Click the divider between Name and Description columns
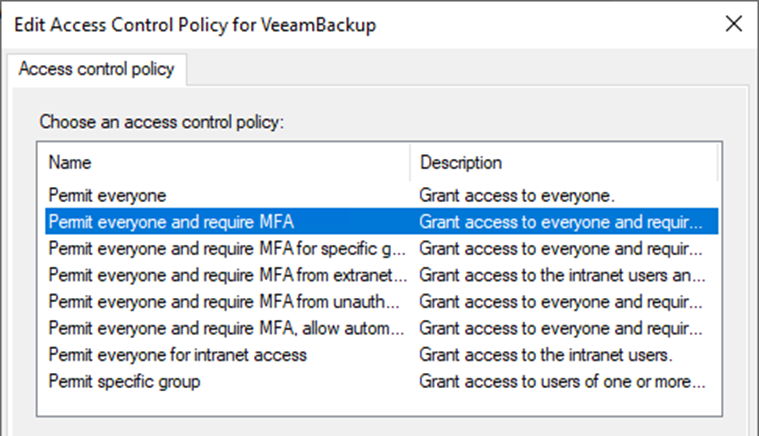Image resolution: width=759 pixels, height=436 pixels. (410, 162)
